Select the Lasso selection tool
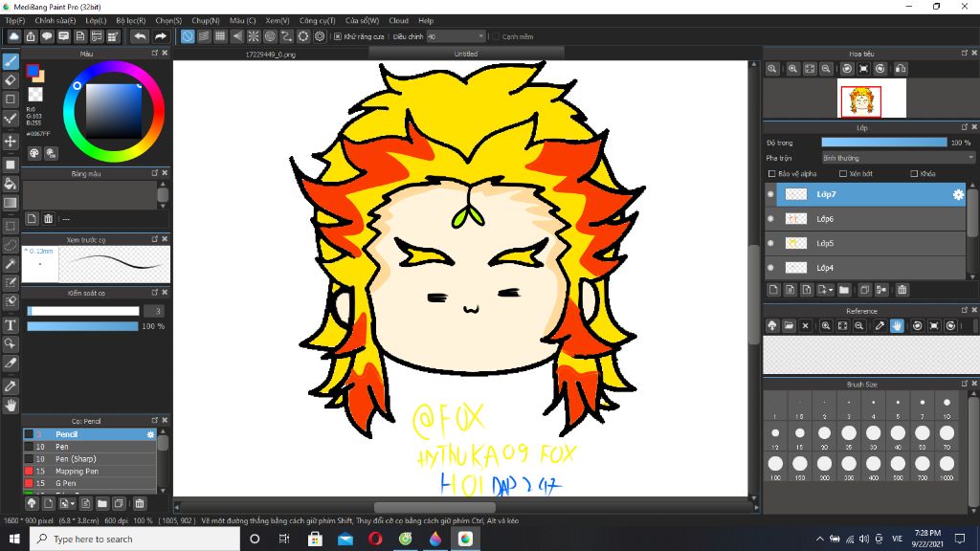 10,246
